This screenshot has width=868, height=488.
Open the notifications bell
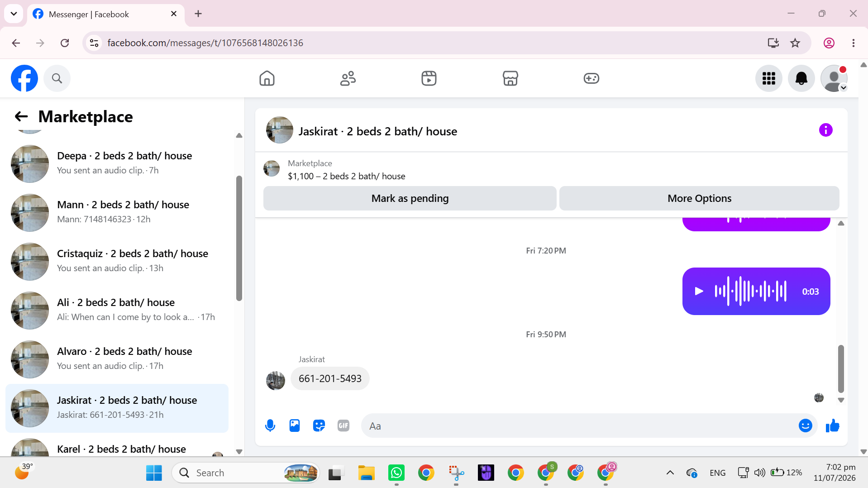tap(801, 78)
